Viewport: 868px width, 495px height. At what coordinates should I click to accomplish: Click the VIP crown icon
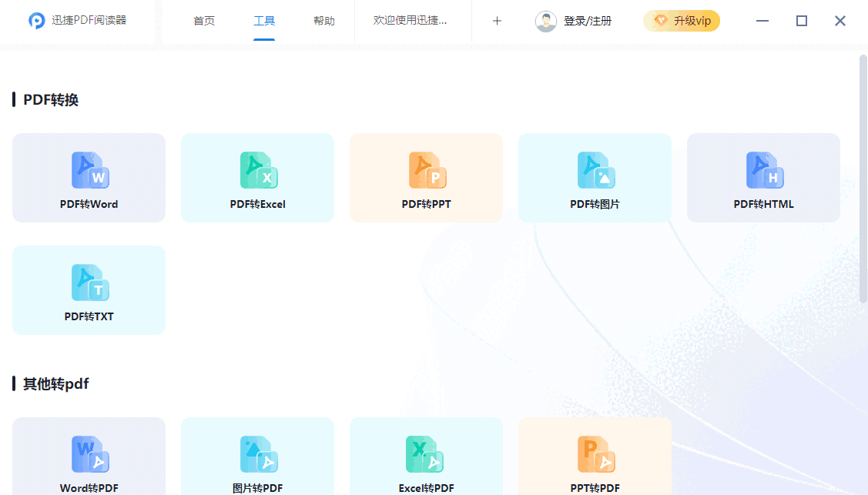[x=659, y=21]
